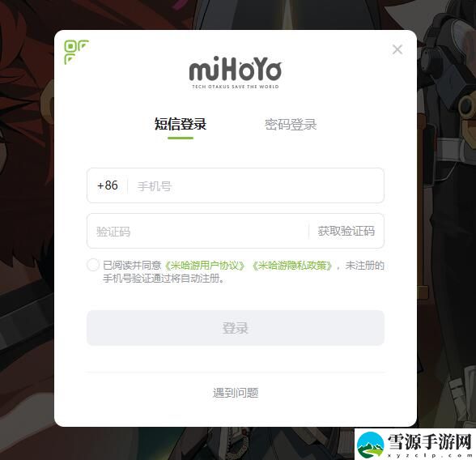Click the green underline beneath 短信登录
Screen dimensions: 476x460
point(181,138)
